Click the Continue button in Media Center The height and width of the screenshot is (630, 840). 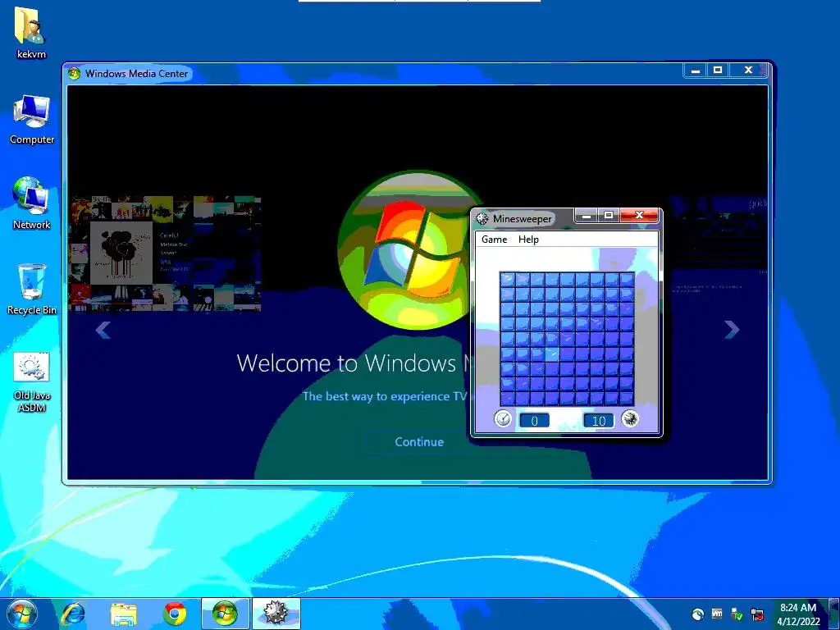(x=419, y=442)
